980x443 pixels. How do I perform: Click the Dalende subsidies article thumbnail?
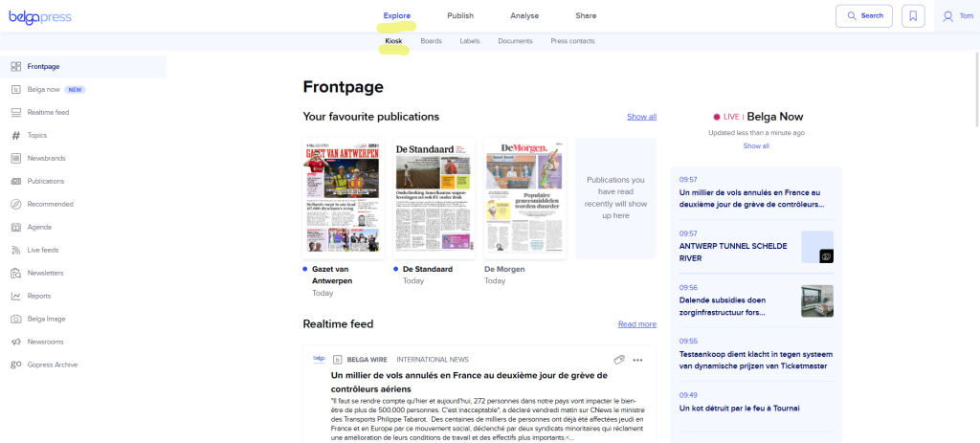[817, 301]
